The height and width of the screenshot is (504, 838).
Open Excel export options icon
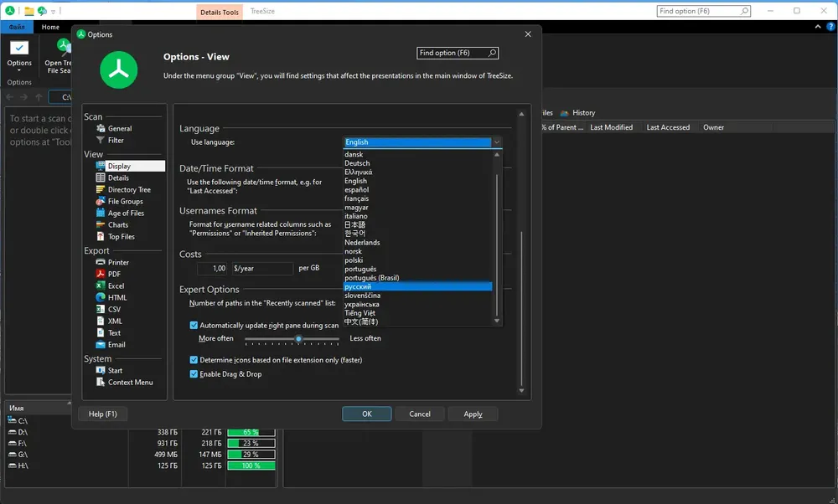101,285
